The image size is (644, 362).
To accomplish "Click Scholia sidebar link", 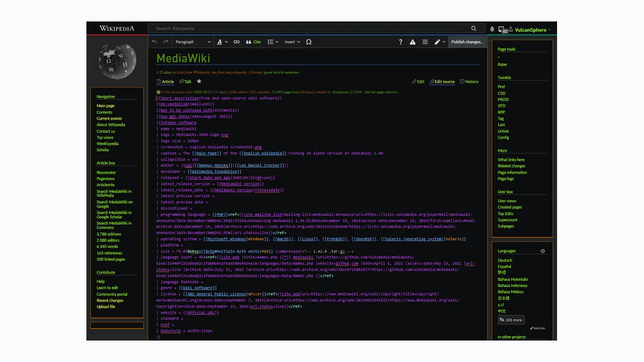I will click(103, 150).
